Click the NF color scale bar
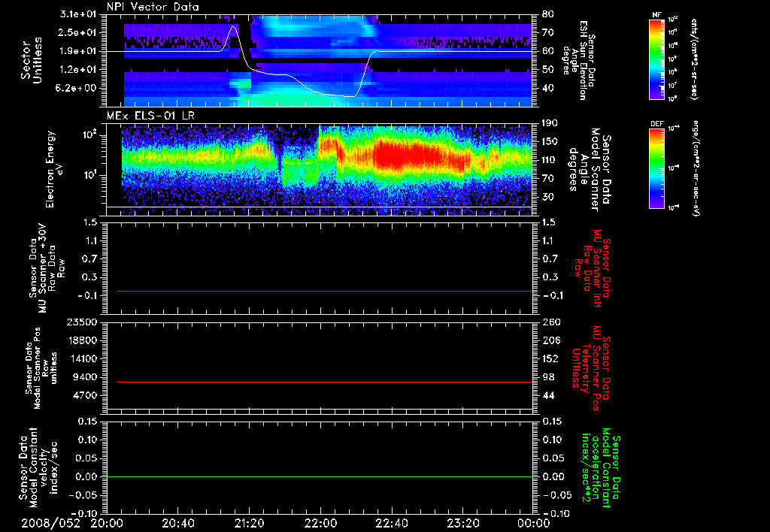Viewport: 770px width, 532px height. (x=657, y=59)
